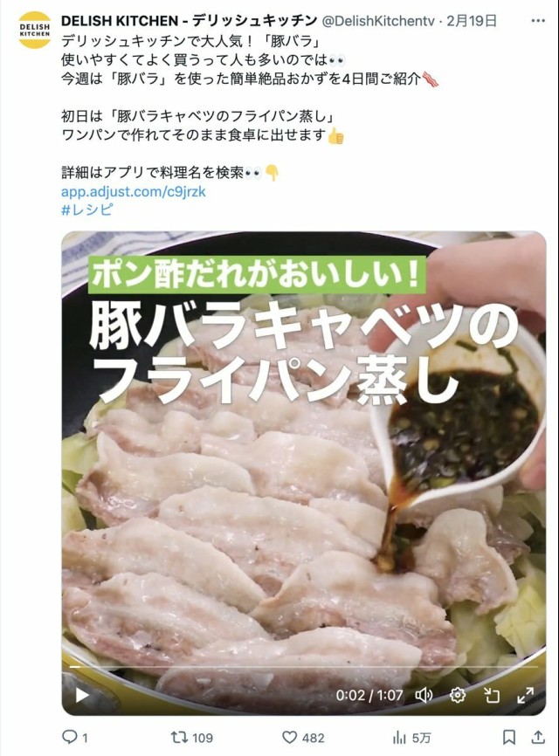The height and width of the screenshot is (756, 559).
Task: Expand the video to fullscreen
Action: click(x=525, y=695)
